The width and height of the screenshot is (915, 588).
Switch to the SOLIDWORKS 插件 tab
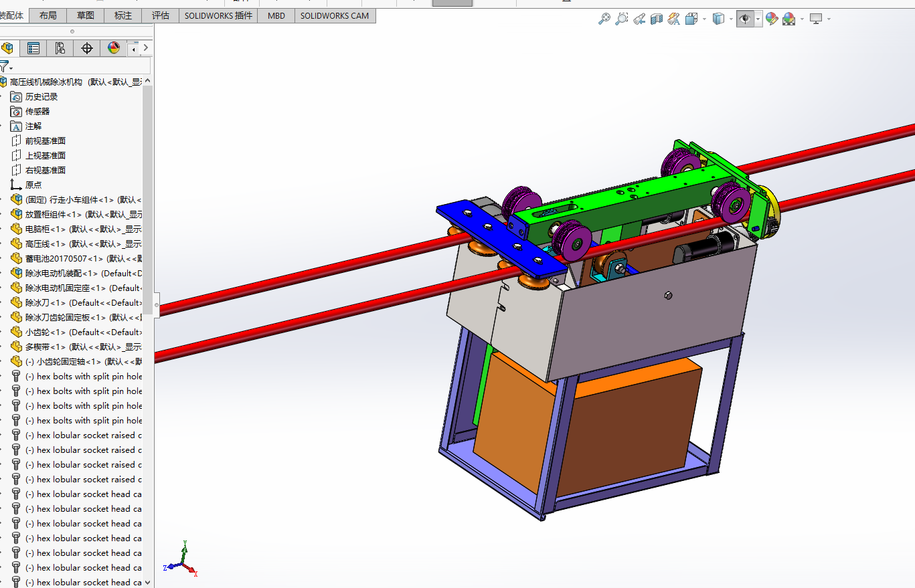click(x=218, y=15)
